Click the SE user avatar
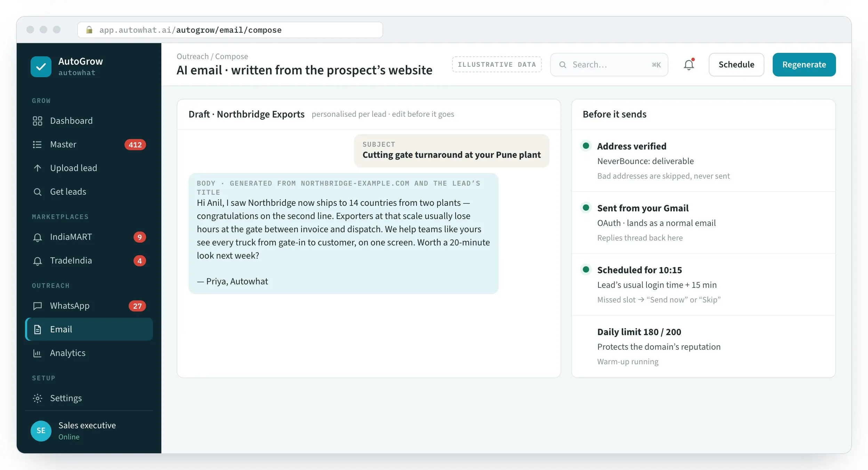Image resolution: width=868 pixels, height=470 pixels. click(41, 431)
